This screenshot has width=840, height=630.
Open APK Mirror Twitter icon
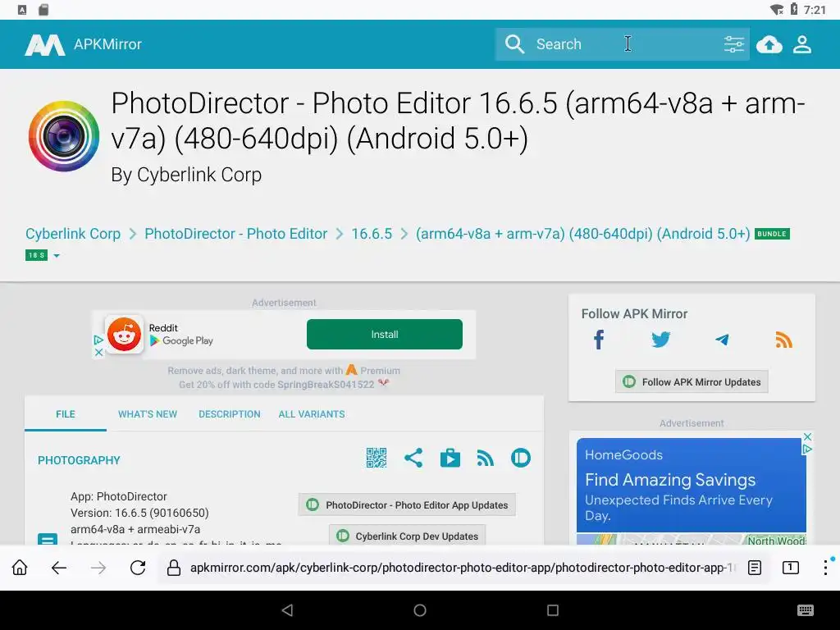point(660,340)
